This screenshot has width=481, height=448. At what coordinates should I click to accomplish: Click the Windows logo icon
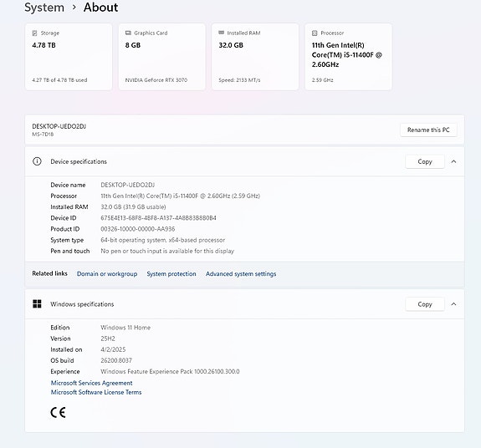[37, 303]
